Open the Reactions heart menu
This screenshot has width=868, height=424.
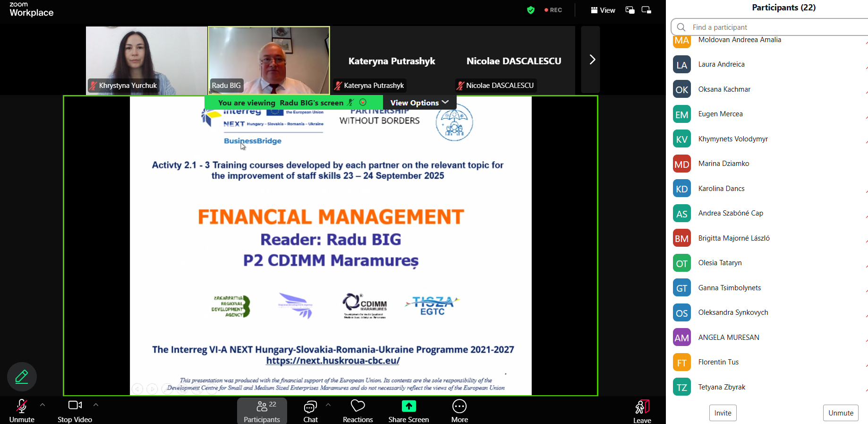point(357,411)
